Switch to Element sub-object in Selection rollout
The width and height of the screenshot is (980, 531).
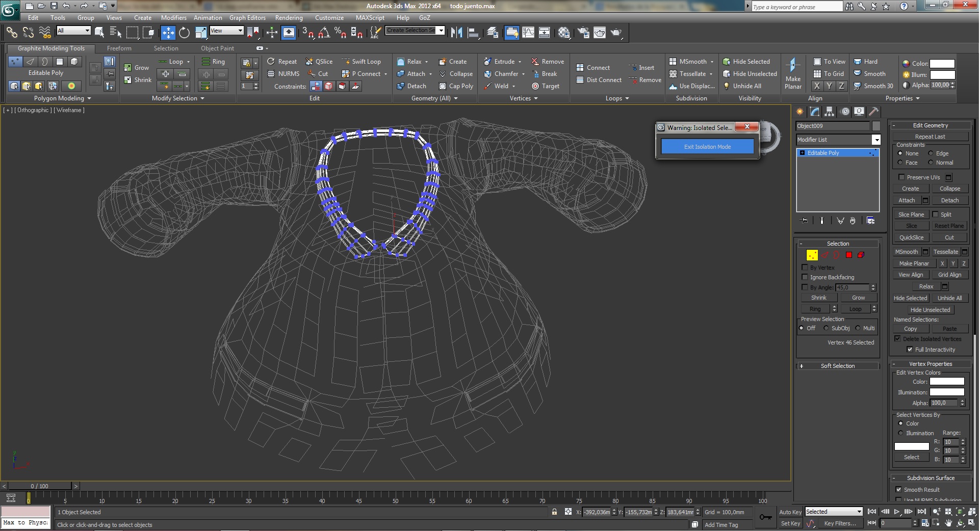coord(861,255)
